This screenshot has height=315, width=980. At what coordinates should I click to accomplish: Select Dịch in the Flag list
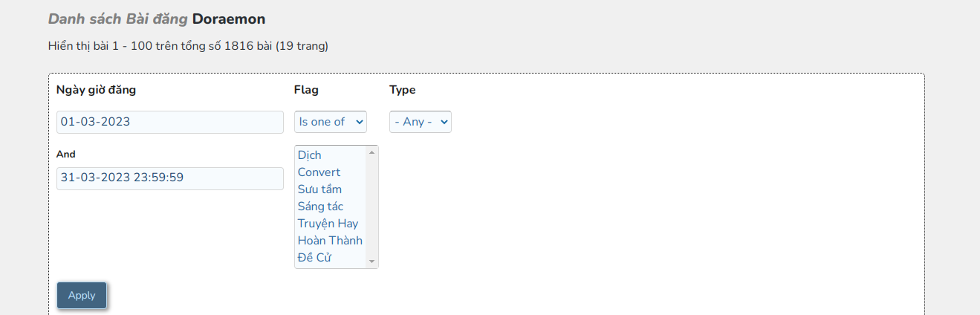pyautogui.click(x=309, y=155)
